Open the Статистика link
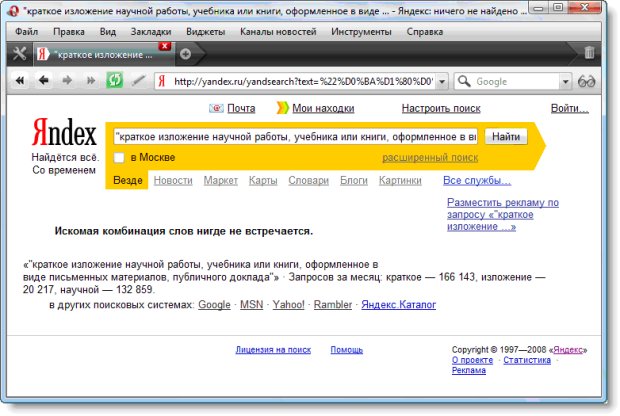This screenshot has width=620, height=416. coord(527,360)
